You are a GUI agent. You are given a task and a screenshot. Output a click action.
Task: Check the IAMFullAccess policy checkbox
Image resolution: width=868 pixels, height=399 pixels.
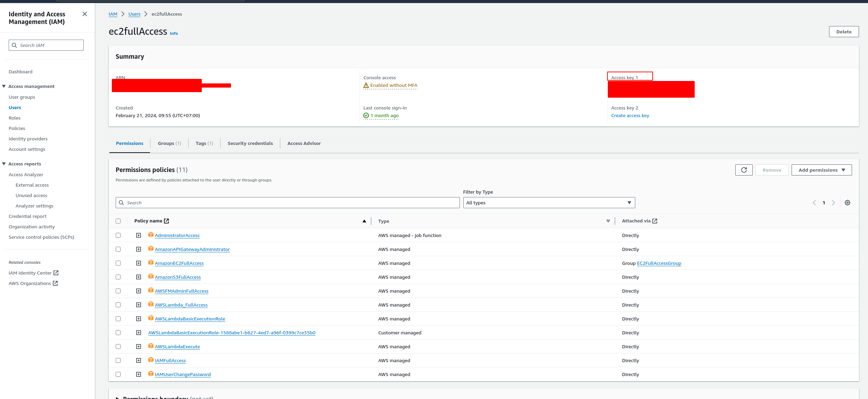click(118, 360)
